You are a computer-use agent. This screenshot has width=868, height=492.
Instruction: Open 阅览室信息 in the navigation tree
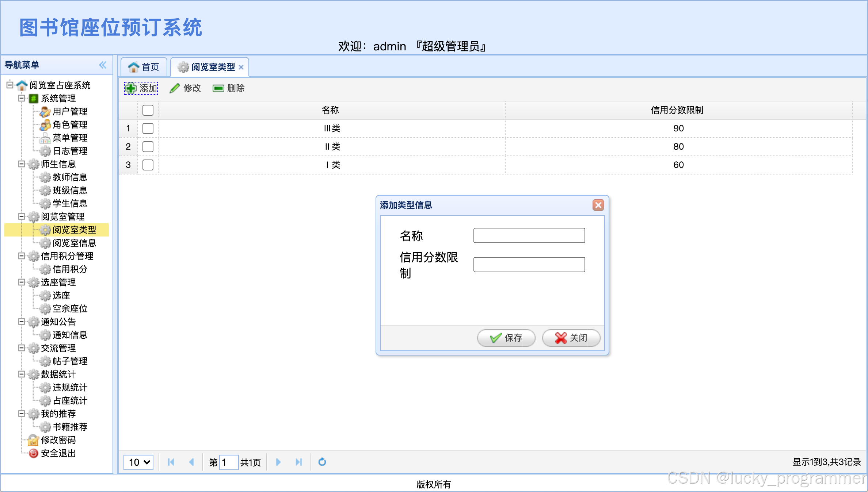74,243
